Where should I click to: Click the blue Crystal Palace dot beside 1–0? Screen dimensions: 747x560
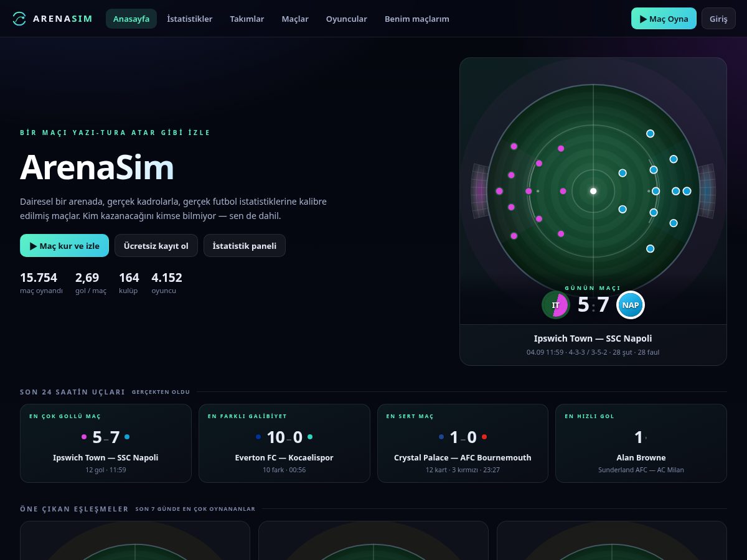click(441, 437)
